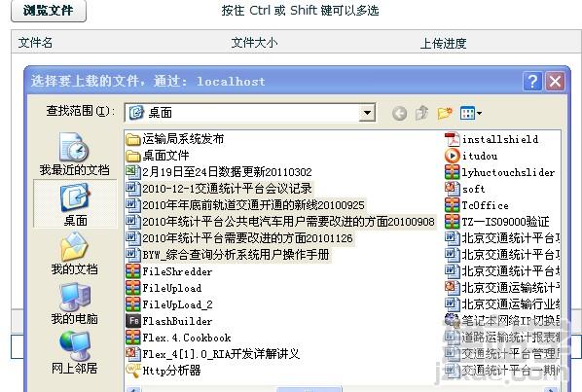Open 我的电脑 in sidebar
This screenshot has width=582, height=392.
(75, 303)
